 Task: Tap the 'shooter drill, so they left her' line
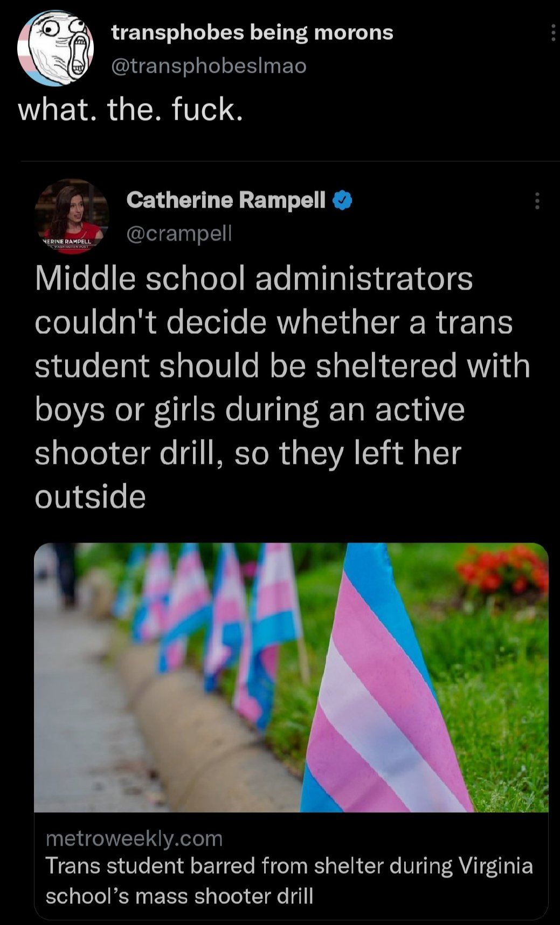[x=248, y=453]
